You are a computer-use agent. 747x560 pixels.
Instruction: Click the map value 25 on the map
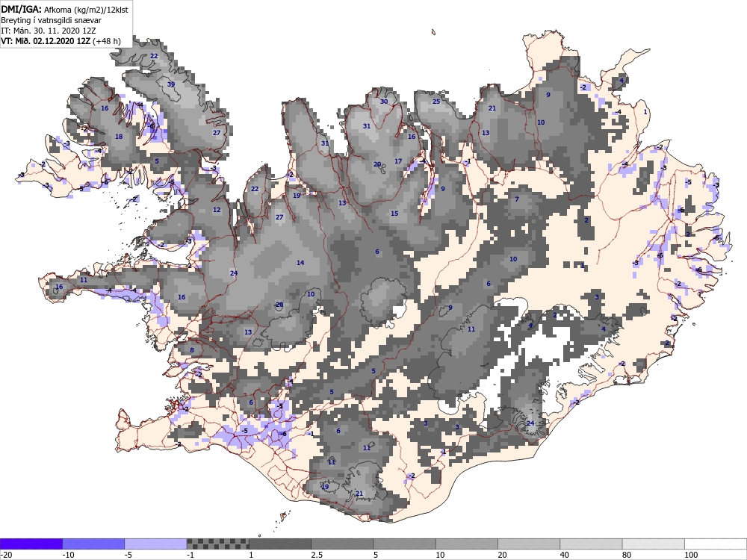(x=436, y=102)
